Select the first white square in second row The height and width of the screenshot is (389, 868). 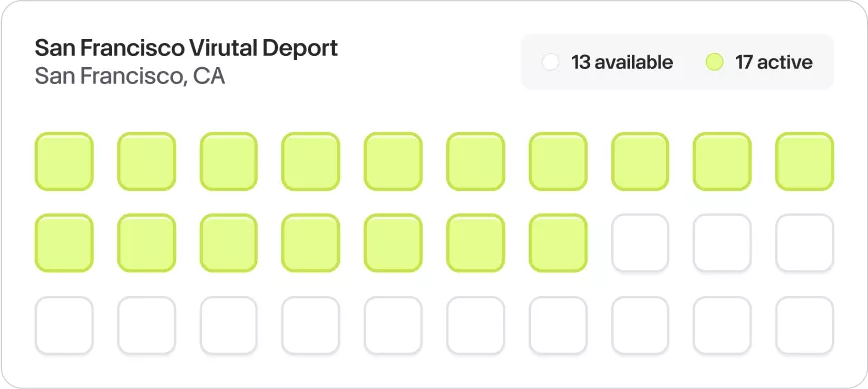pos(640,243)
